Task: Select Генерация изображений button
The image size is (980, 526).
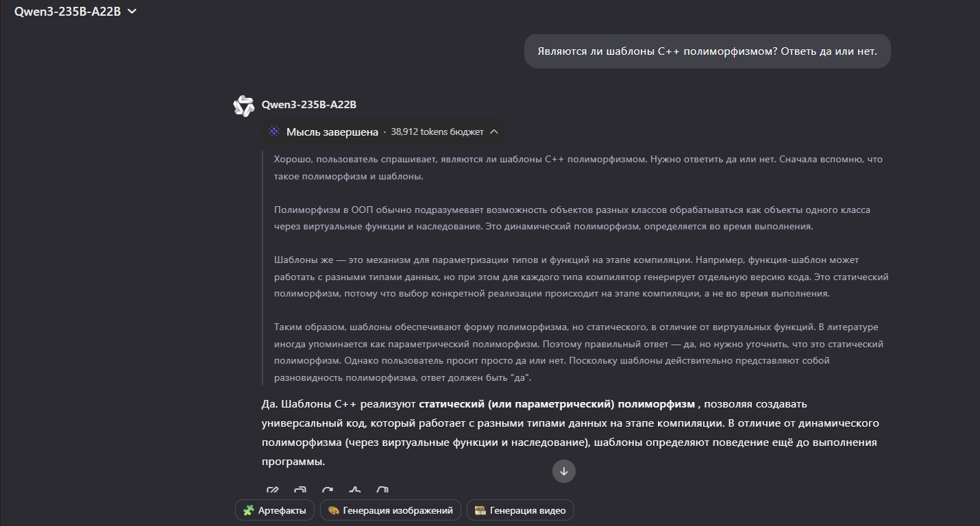Action: point(391,510)
